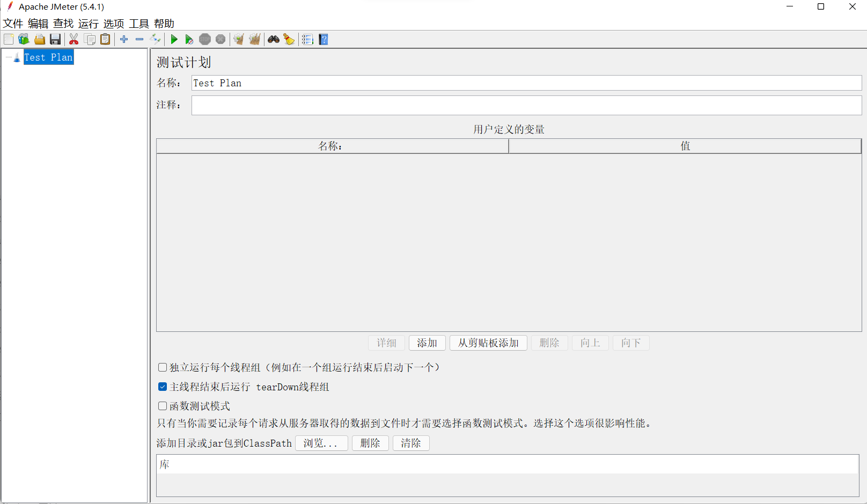Open the 查找 menu
The image size is (867, 504).
coord(63,24)
